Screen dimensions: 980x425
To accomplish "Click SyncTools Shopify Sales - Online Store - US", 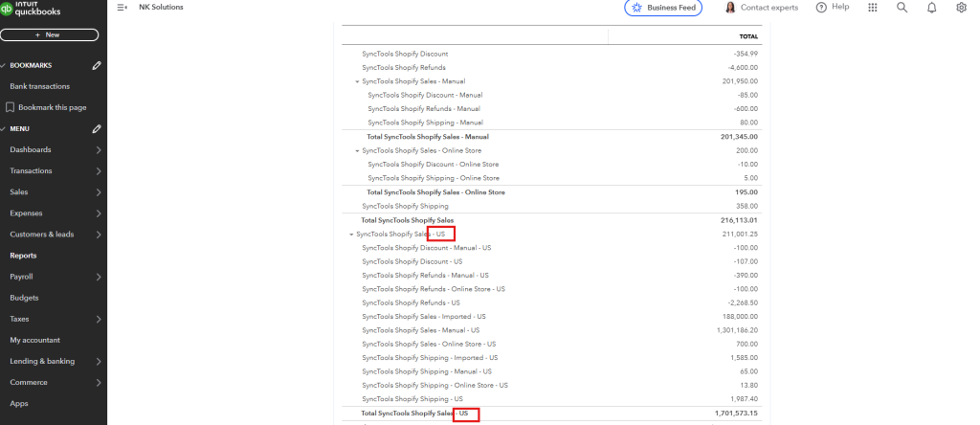I will (x=429, y=344).
